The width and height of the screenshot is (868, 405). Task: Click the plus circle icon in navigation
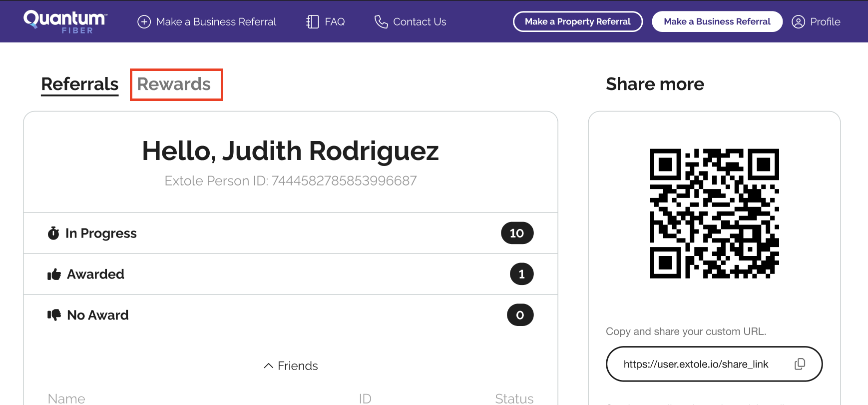144,22
